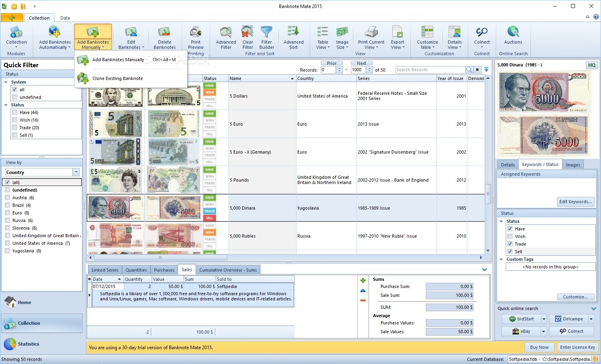Viewport: 601px width, 364px height.
Task: Click Delete Banknotes icon
Action: (164, 37)
